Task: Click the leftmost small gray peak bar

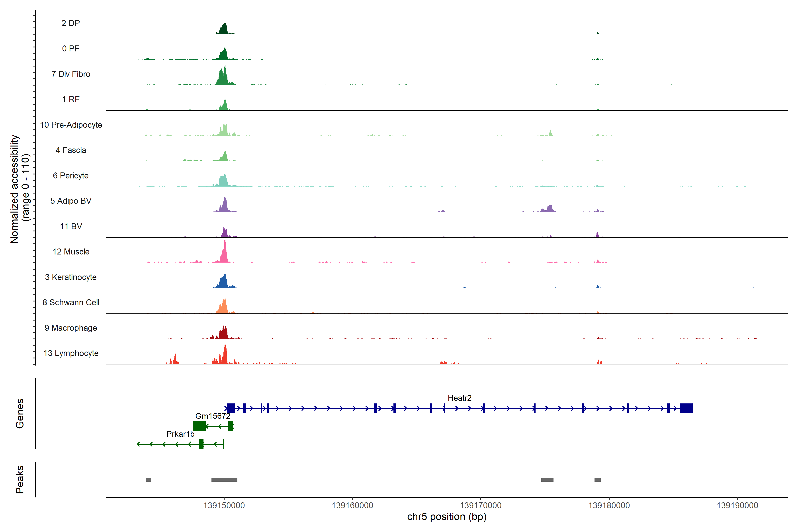Action: pos(148,480)
